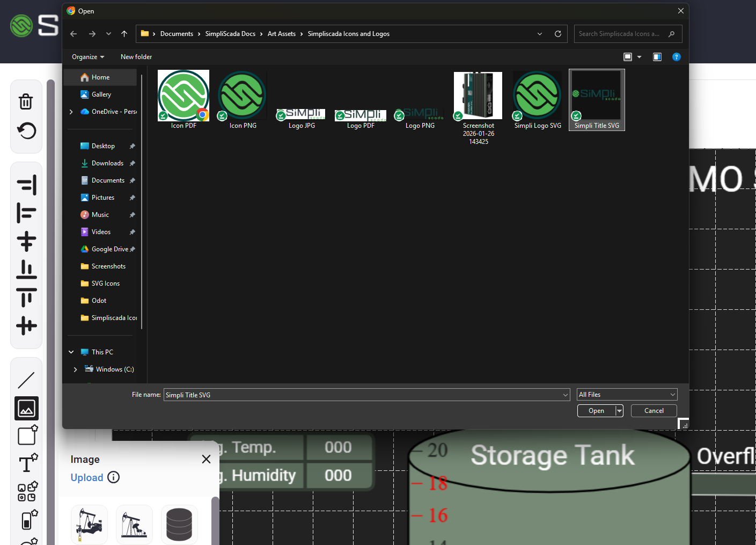Viewport: 756px width, 545px height.
Task: Click the undo rotate arrow icon
Action: pos(26,130)
